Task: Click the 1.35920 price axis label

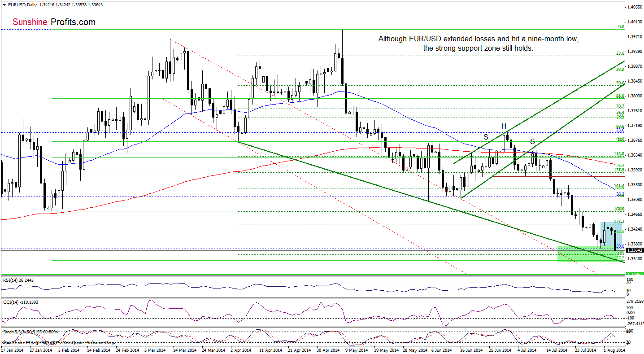Action: pos(635,170)
